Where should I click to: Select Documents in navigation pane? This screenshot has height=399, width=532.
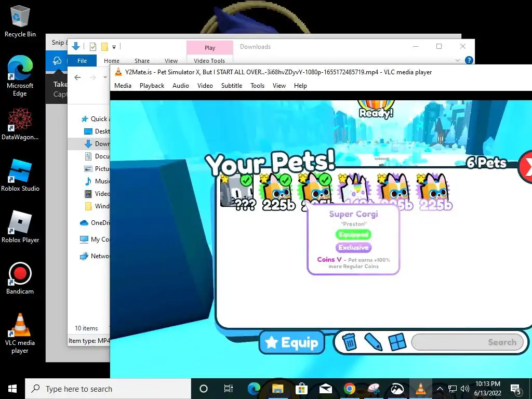point(97,156)
